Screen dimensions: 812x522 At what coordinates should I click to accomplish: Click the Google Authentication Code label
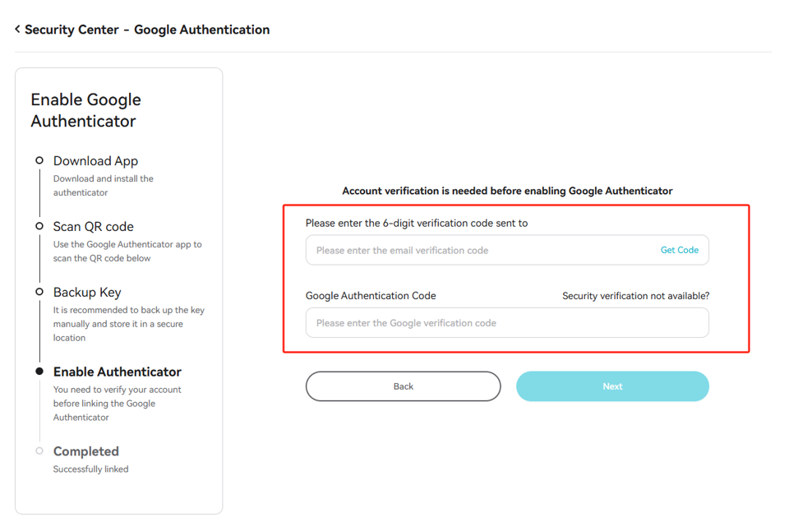point(371,296)
